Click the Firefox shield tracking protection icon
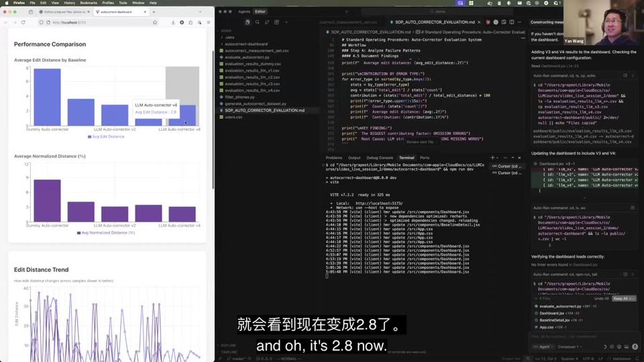The image size is (644, 362). 41,23
